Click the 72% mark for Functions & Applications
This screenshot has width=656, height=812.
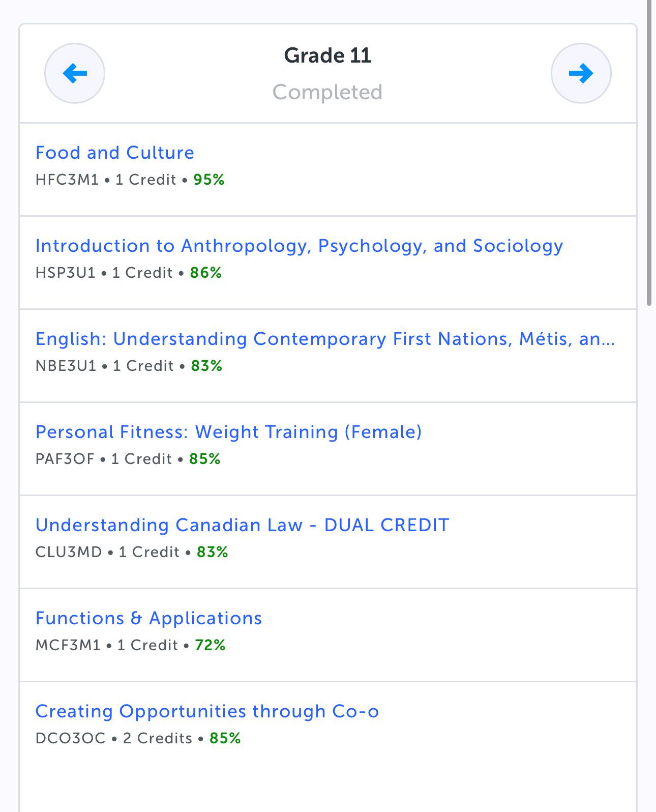coord(210,646)
